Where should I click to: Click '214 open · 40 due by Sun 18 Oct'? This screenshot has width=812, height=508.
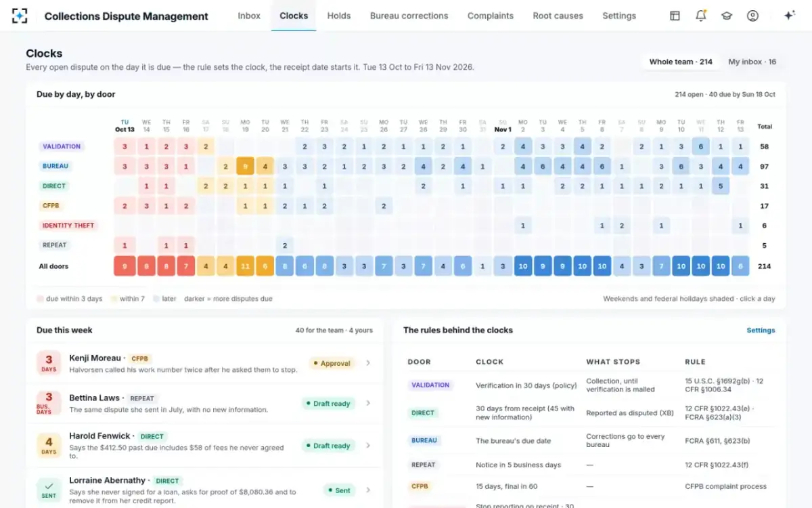pos(725,95)
